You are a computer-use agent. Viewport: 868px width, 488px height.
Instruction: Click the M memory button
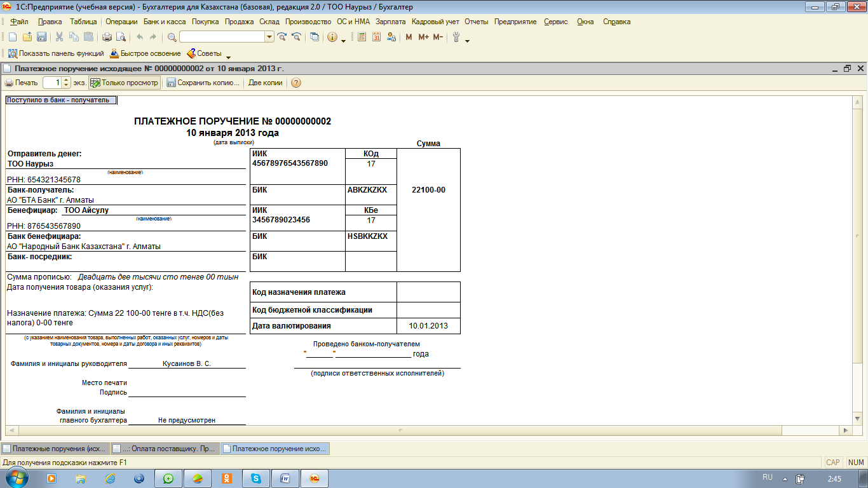pos(409,37)
